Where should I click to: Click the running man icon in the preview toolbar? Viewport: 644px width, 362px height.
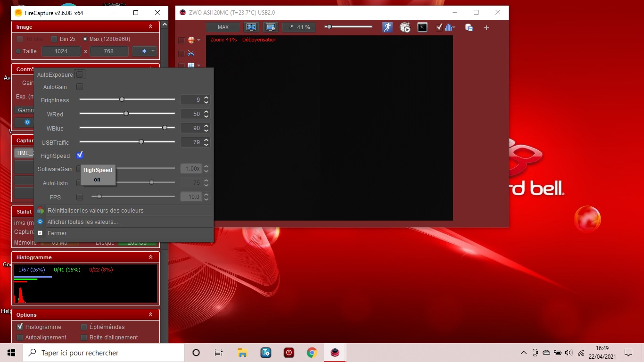click(x=388, y=27)
